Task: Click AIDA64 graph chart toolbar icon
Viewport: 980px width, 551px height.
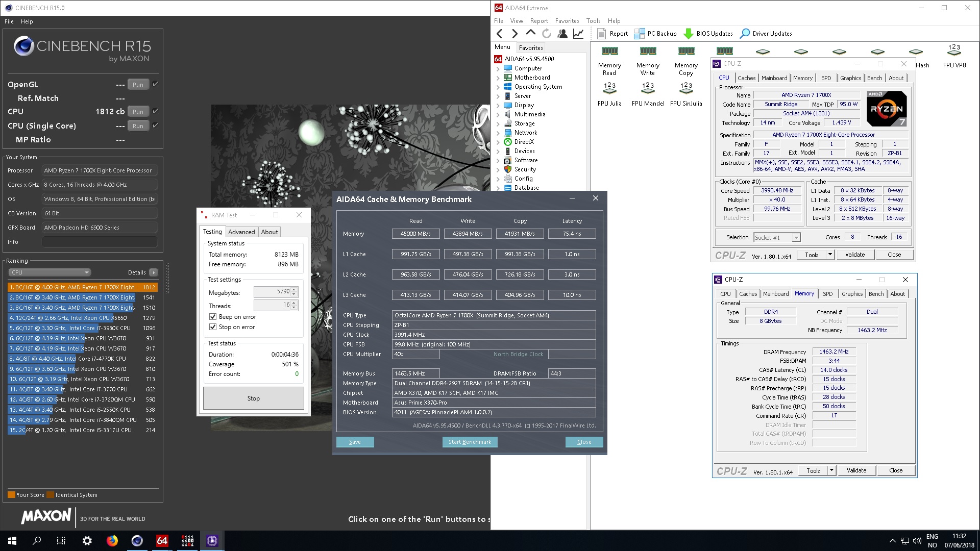Action: click(578, 34)
